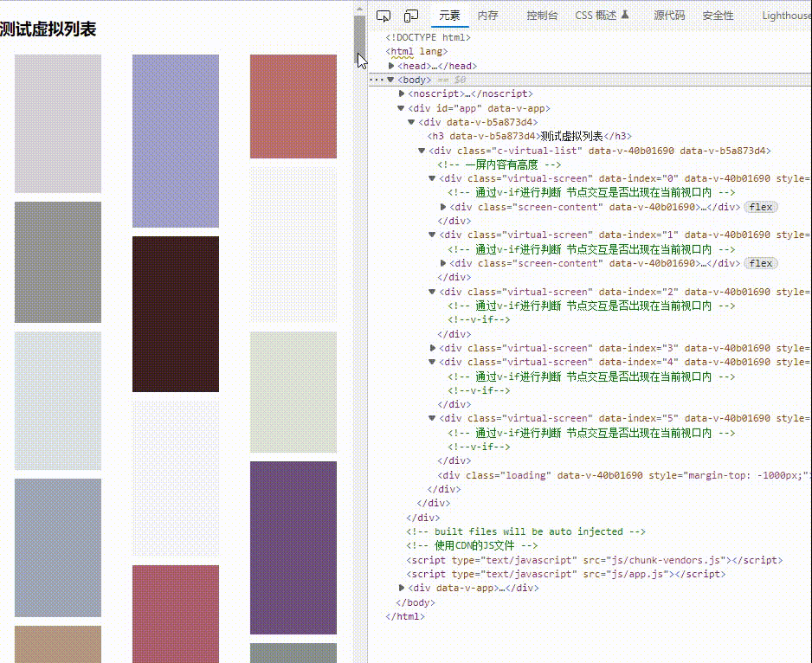The height and width of the screenshot is (663, 812).
Task: Click flex badge on index 1 screen-content
Action: [x=761, y=263]
